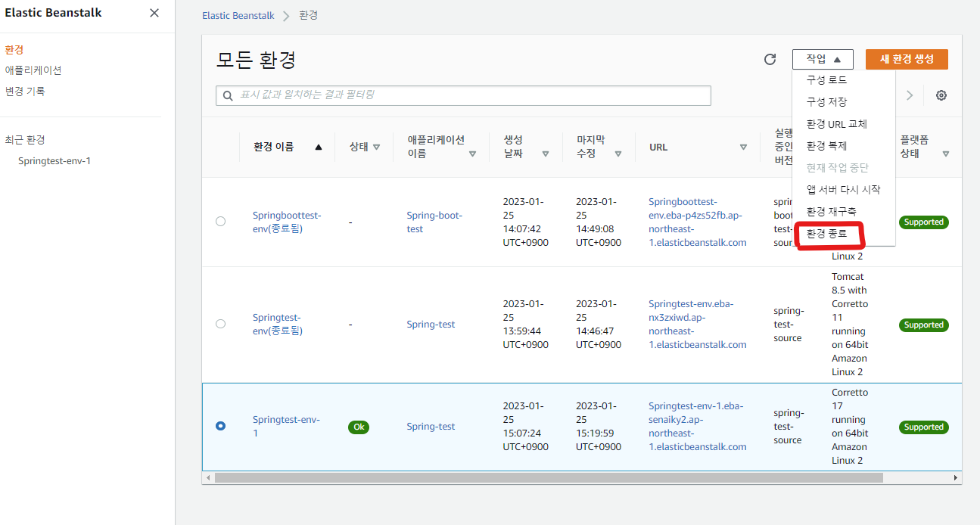The height and width of the screenshot is (525, 980).
Task: Choose 구성 저장 from menu
Action: [x=826, y=101]
